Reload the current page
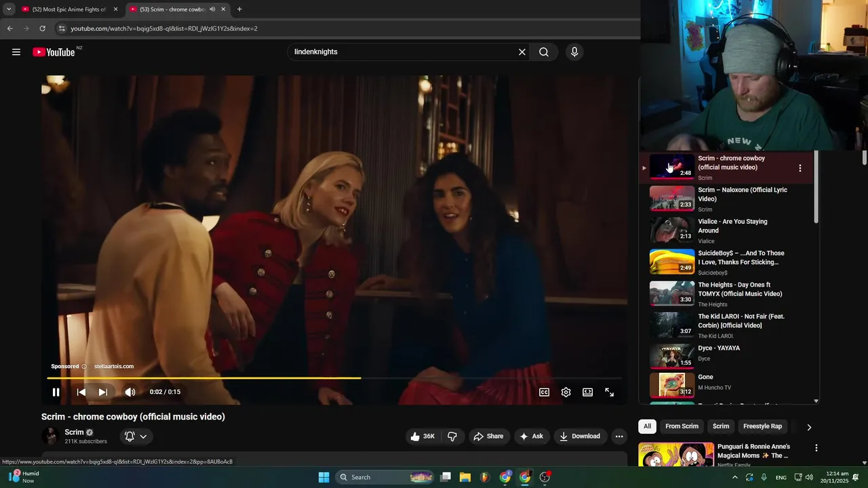This screenshot has width=868, height=488. 42,28
